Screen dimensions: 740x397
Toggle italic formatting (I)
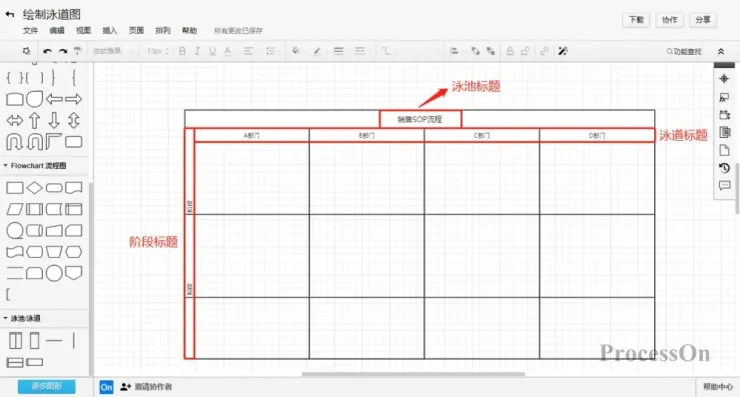tap(197, 51)
